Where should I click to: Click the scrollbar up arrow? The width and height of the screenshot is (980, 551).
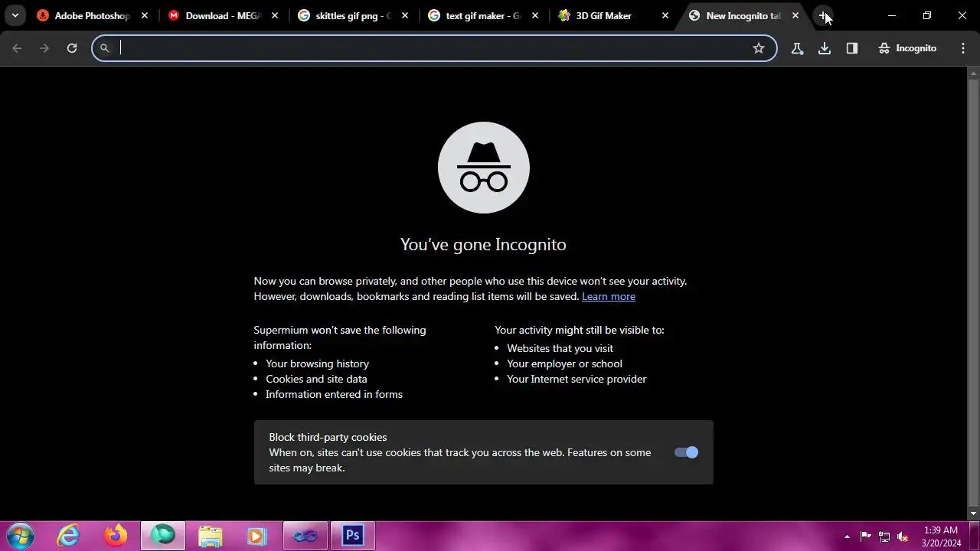pos(974,73)
